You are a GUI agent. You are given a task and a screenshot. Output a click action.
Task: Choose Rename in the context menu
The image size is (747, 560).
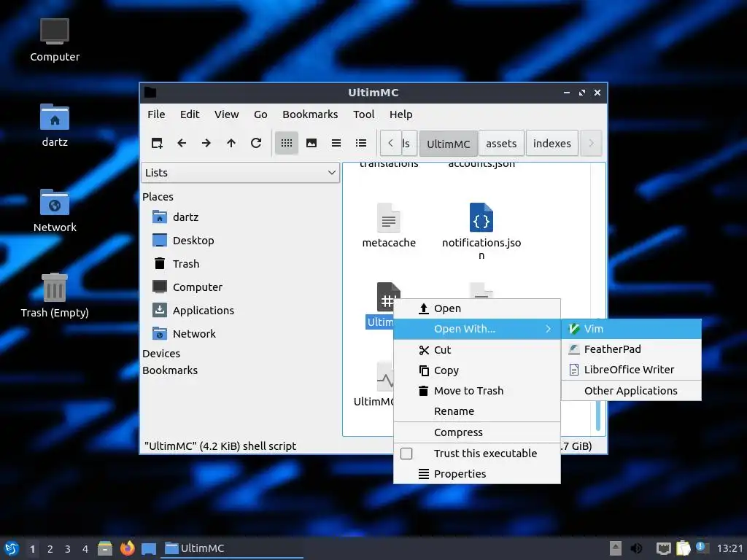pyautogui.click(x=477, y=411)
